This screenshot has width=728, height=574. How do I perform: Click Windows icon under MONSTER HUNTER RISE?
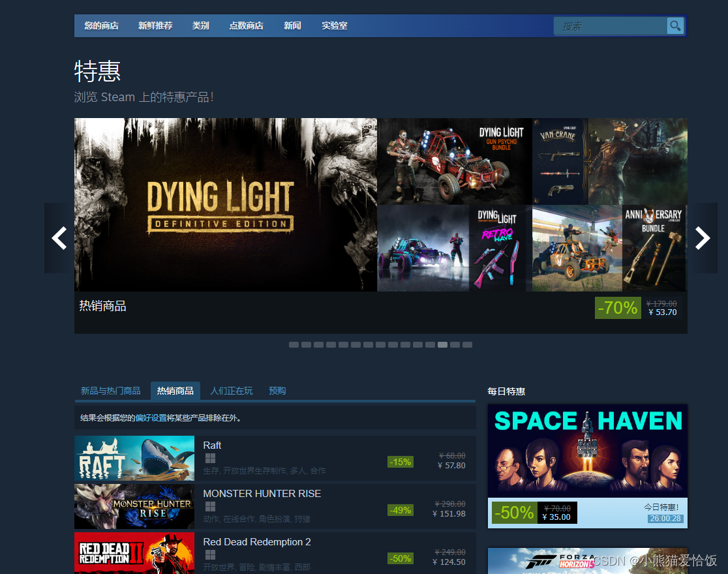[210, 507]
